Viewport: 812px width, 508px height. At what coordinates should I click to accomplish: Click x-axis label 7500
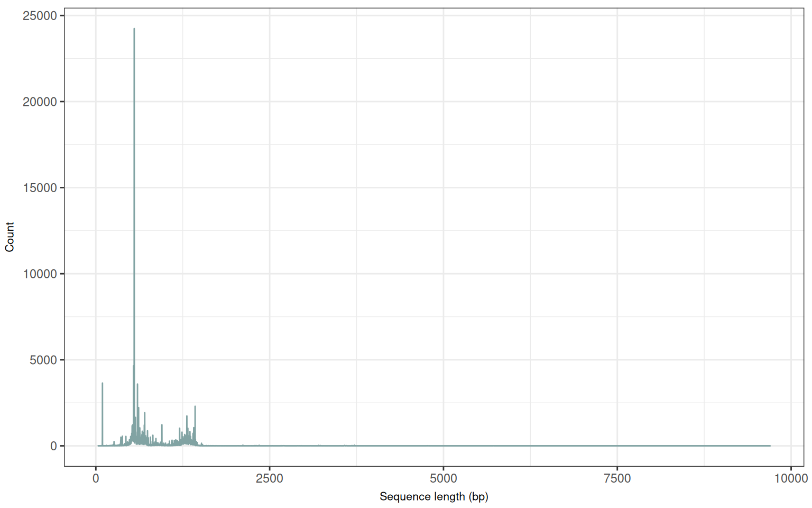pyautogui.click(x=617, y=478)
